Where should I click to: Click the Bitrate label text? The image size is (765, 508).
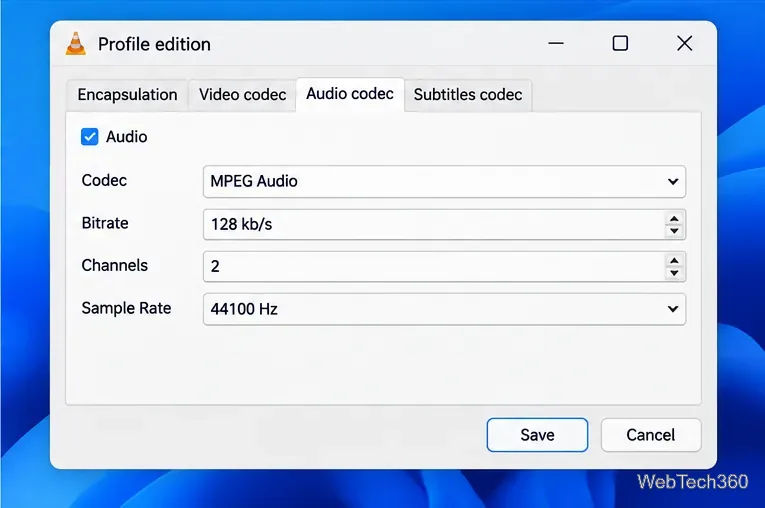(x=105, y=223)
